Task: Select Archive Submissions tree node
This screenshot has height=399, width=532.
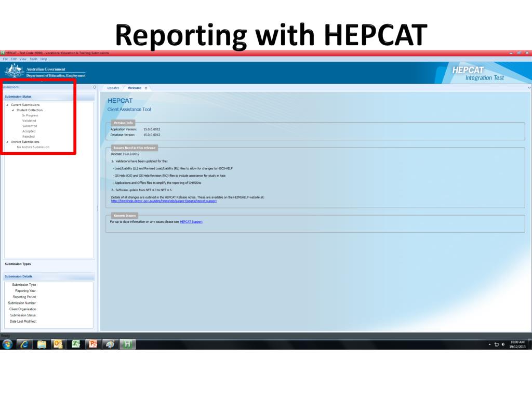Action: 25,142
